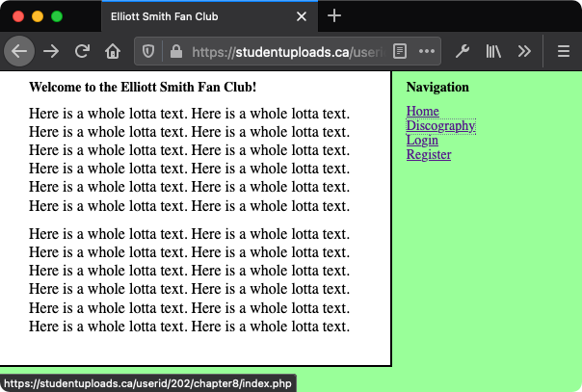Select the Elliott Smith Fan Club tab

[210, 16]
